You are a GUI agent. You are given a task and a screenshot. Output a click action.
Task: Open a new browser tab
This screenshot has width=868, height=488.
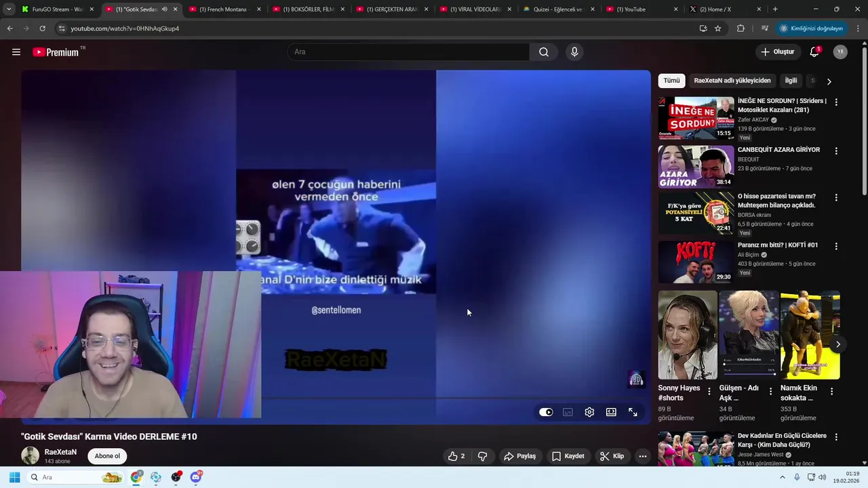775,9
